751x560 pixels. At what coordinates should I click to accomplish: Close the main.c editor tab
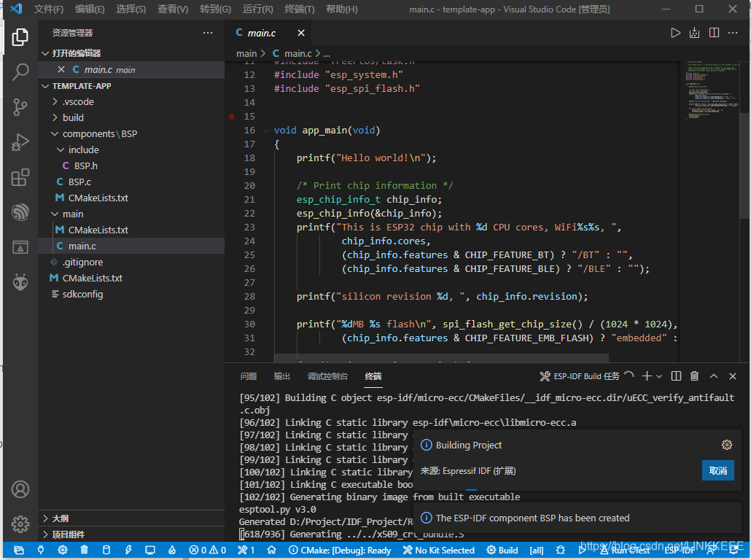click(x=301, y=33)
